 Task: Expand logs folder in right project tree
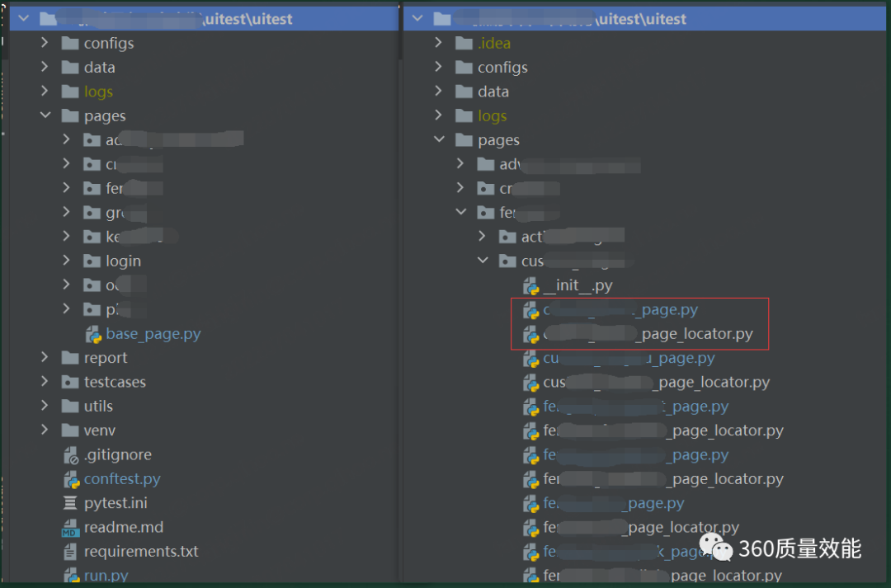[x=438, y=115]
